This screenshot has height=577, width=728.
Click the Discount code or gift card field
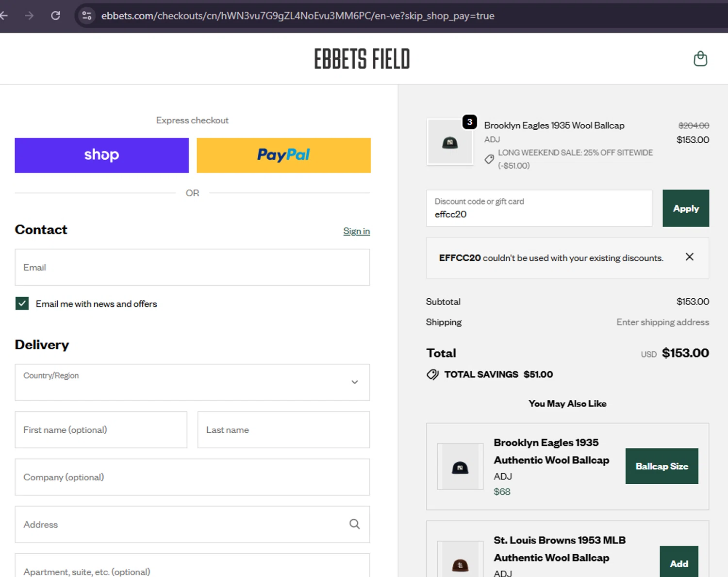coord(539,208)
